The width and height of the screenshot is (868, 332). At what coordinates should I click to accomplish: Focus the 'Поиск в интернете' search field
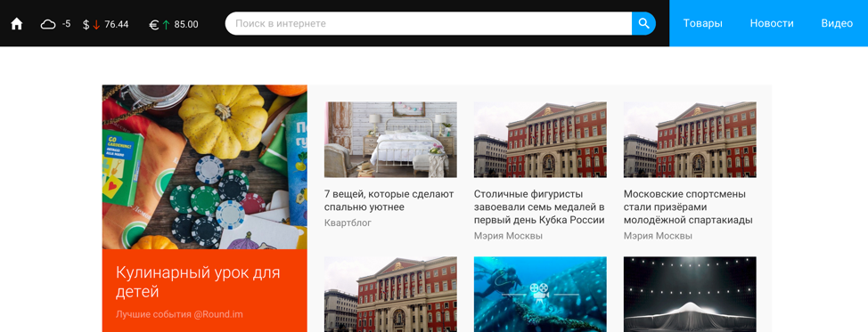click(429, 24)
